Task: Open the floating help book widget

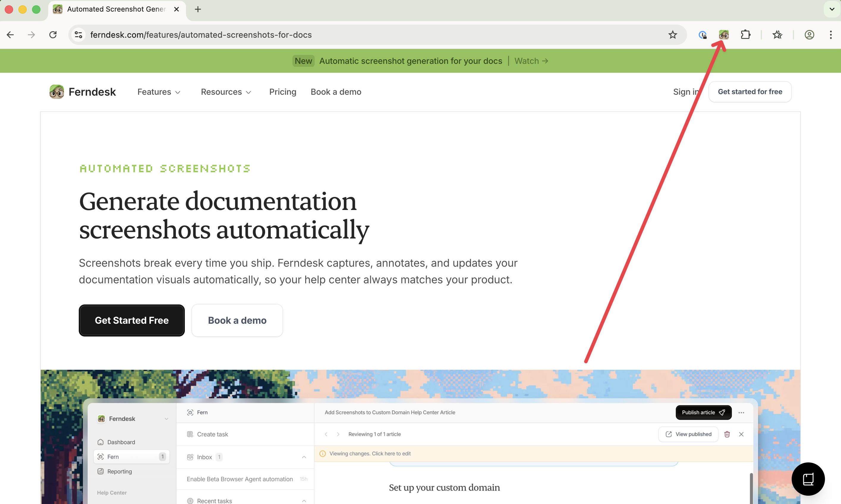Action: pos(808,479)
